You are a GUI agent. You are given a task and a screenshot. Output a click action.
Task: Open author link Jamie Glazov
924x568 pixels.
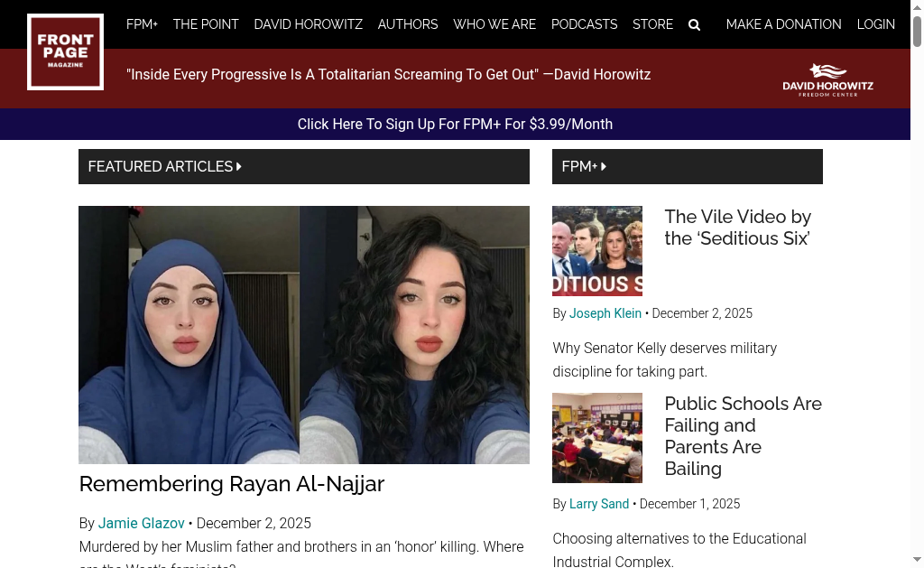coord(141,523)
